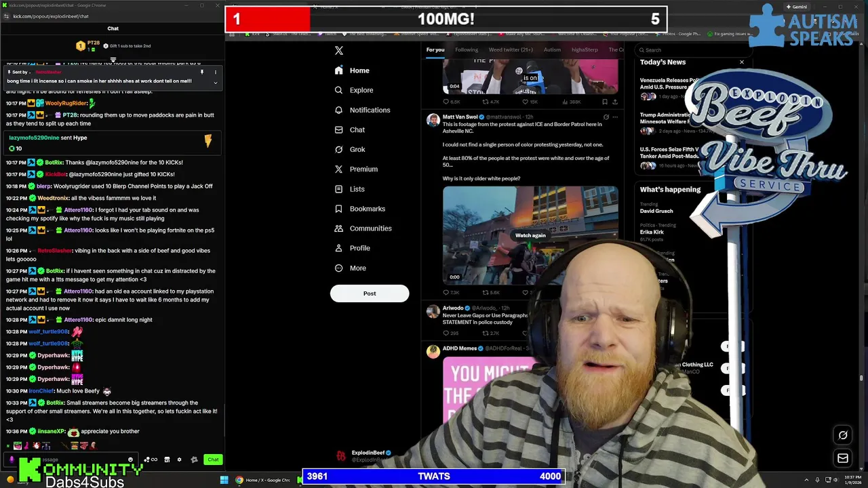Open the three-dot menu on Matt Van Swol post
868x488 pixels.
pyautogui.click(x=615, y=117)
